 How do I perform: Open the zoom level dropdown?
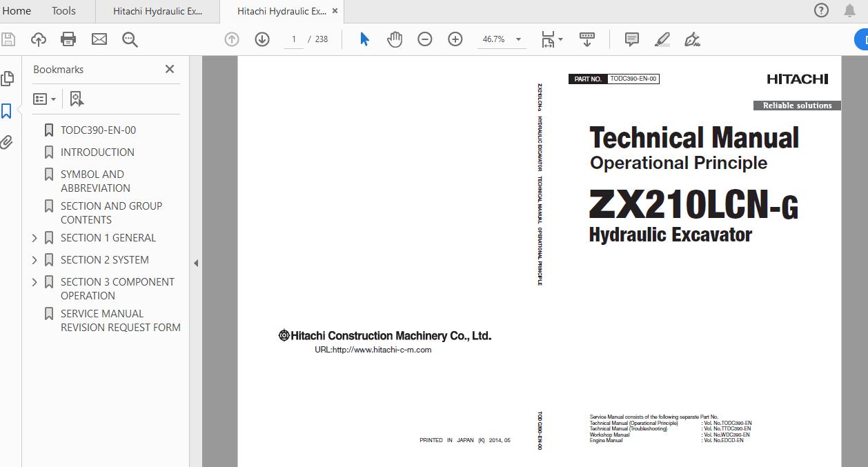point(518,39)
